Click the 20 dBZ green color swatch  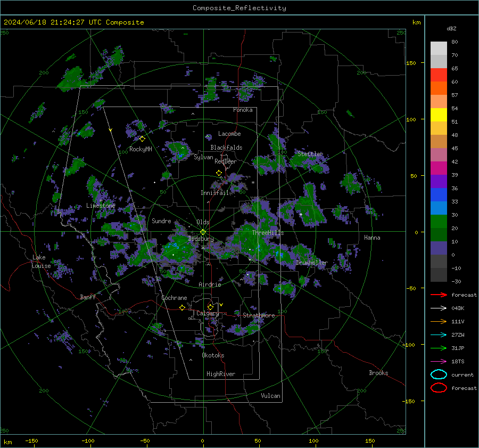[x=439, y=234]
